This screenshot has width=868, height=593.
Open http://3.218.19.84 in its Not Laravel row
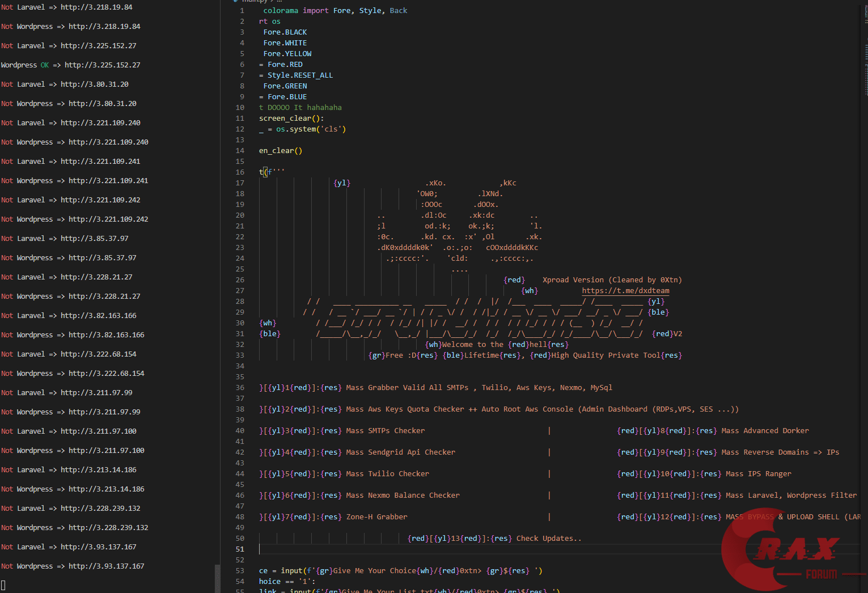(x=96, y=7)
